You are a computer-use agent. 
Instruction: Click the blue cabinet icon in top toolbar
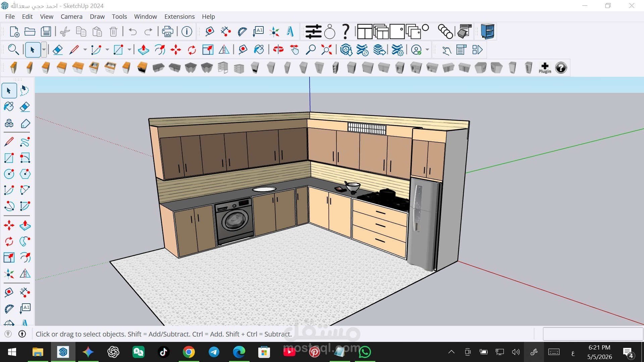[x=487, y=32]
